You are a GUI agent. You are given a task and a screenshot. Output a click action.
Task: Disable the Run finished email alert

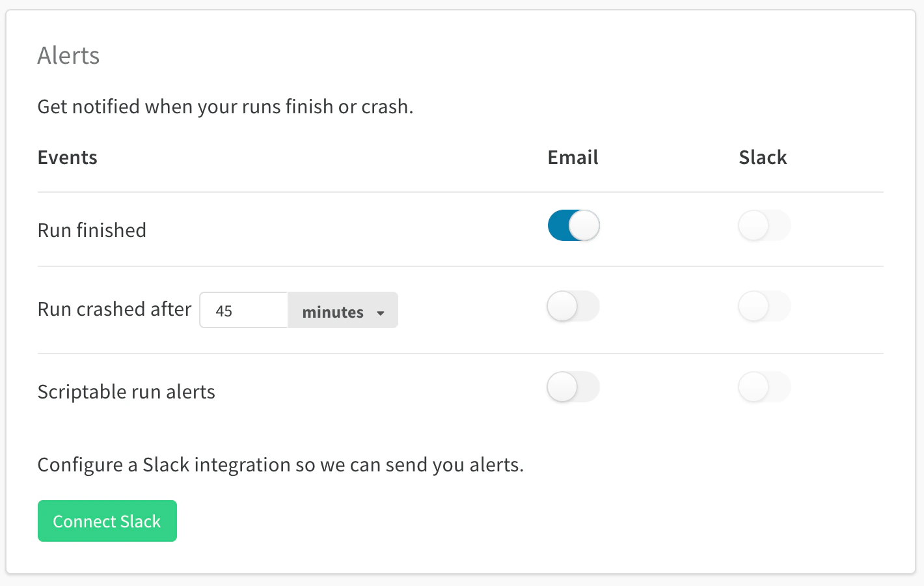pyautogui.click(x=573, y=225)
